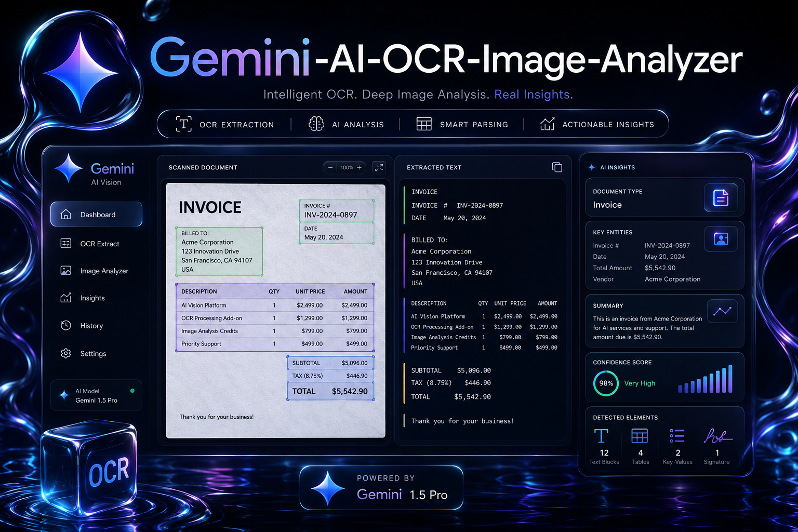Click the Dashboard home icon
The image size is (798, 532).
(66, 214)
